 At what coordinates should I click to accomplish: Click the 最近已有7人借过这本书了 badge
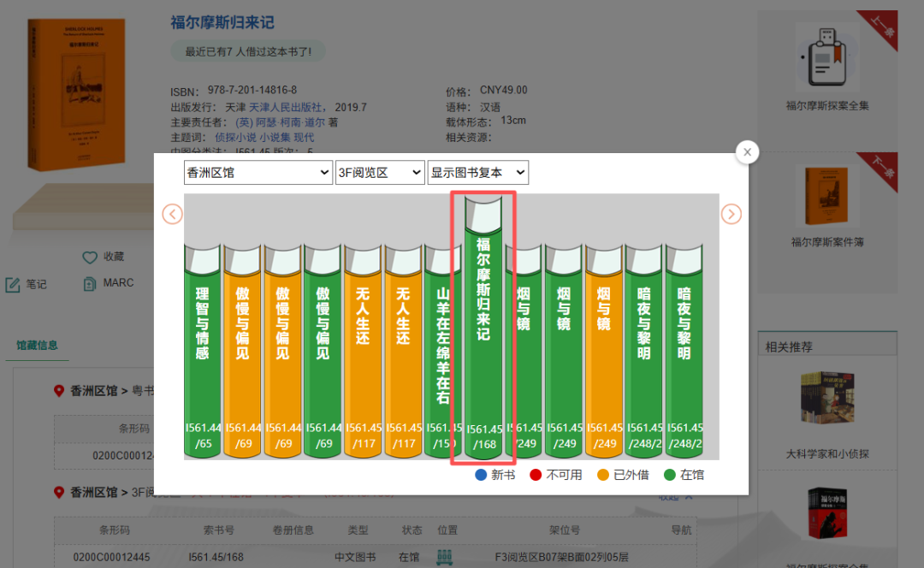[x=248, y=52]
